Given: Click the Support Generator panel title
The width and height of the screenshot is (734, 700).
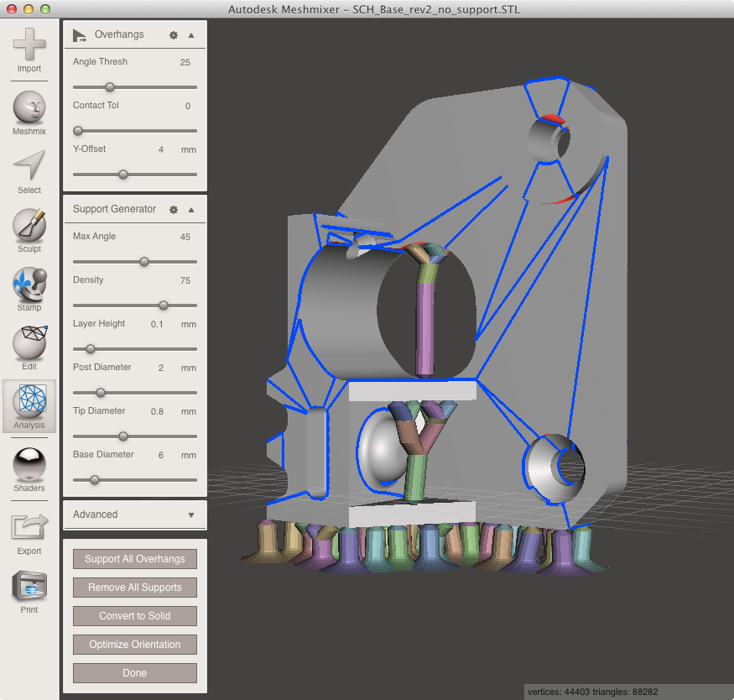Looking at the screenshot, I should (114, 209).
